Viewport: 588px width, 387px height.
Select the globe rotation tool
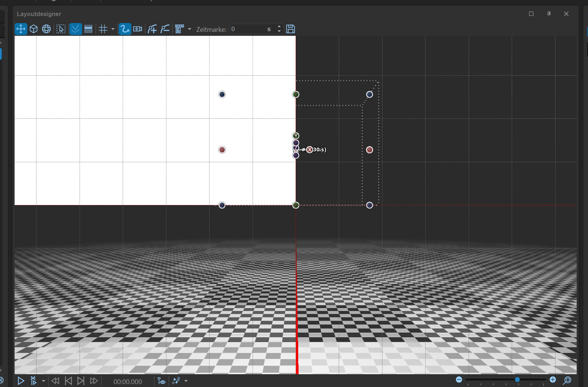(x=46, y=29)
